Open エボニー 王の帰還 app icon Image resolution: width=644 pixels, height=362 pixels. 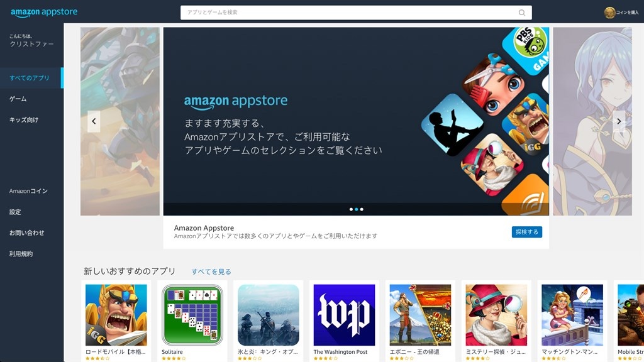(x=420, y=315)
